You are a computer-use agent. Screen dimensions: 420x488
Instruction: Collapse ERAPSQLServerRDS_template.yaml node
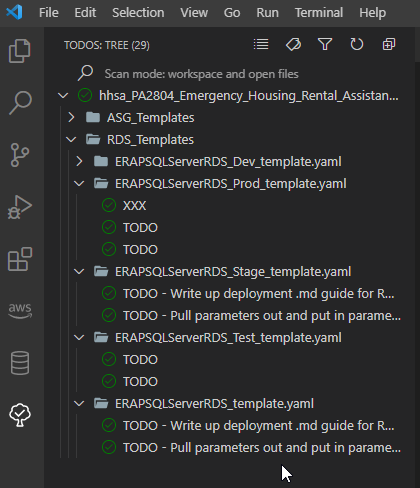pos(79,404)
